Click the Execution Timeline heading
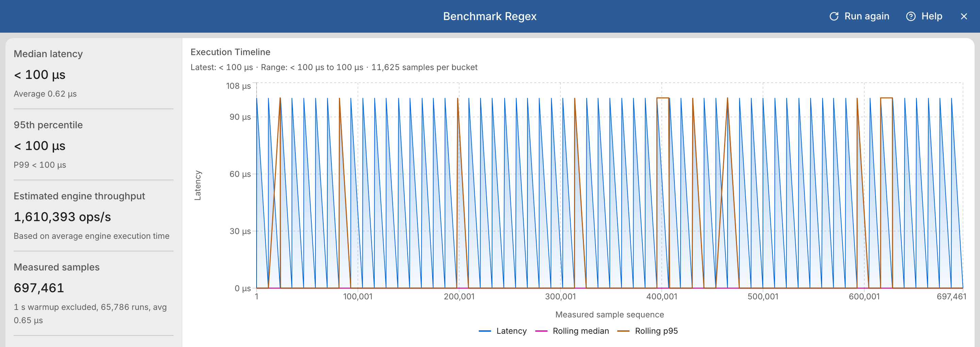 click(230, 52)
